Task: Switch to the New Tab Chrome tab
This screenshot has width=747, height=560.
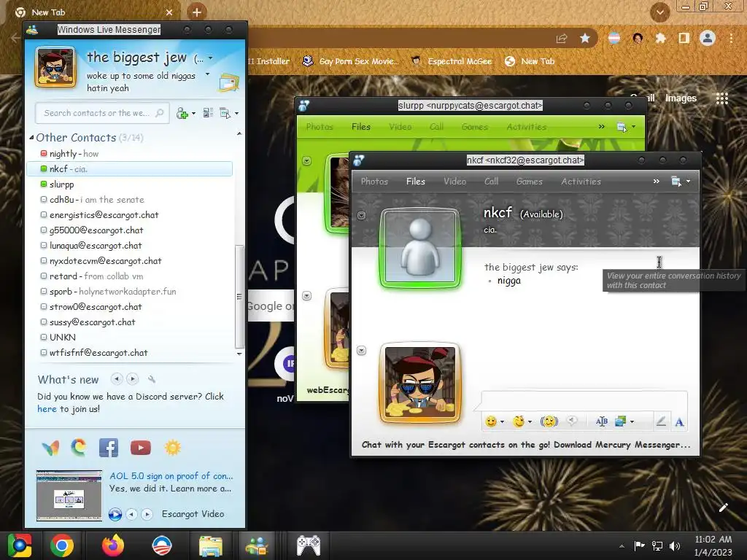Action: tap(96, 12)
